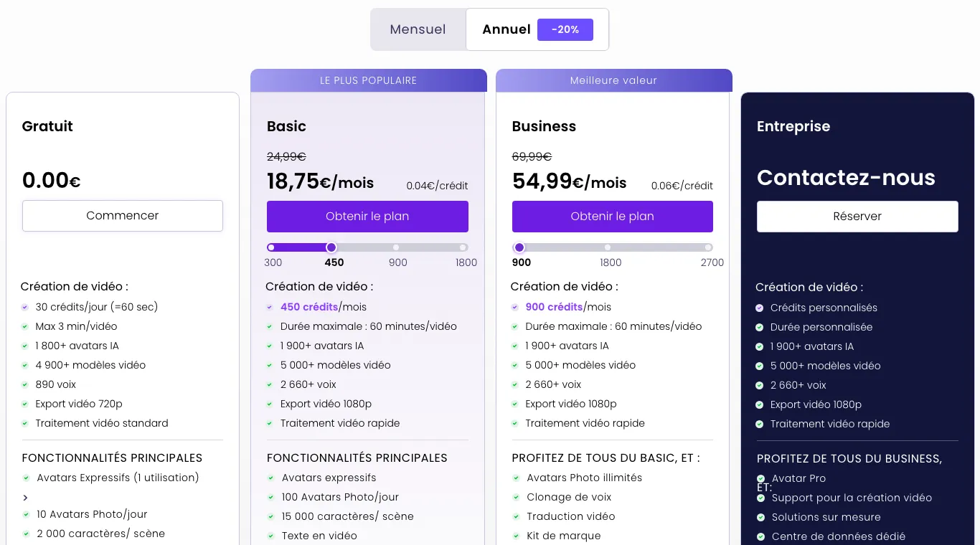Expand the arrow under Avatars Expressifs (1 utilisation)
Screen dimensions: 980x545
pyautogui.click(x=26, y=498)
